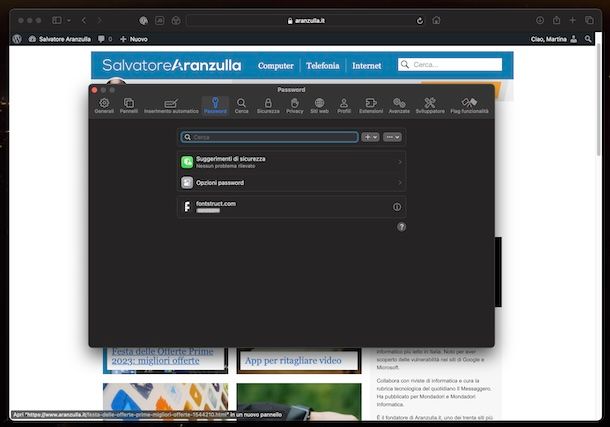Click the page vertical scrollbar

tap(598, 101)
